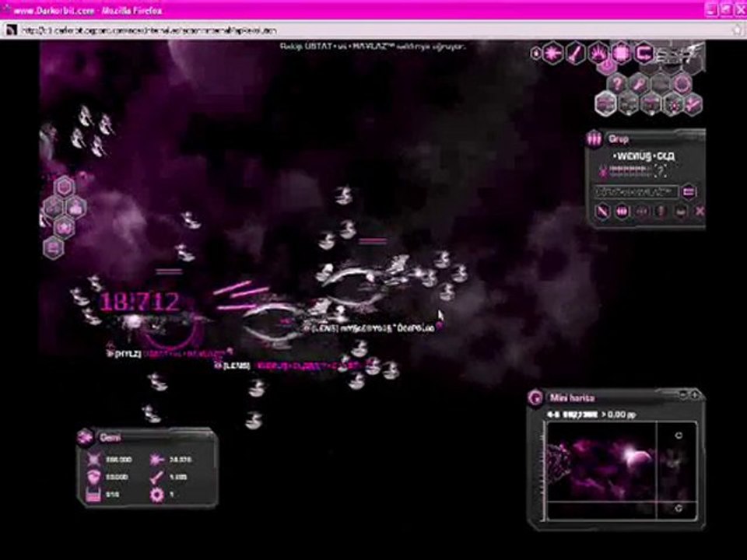747x560 pixels.
Task: Close the Grup panel with the X icon
Action: [700, 212]
